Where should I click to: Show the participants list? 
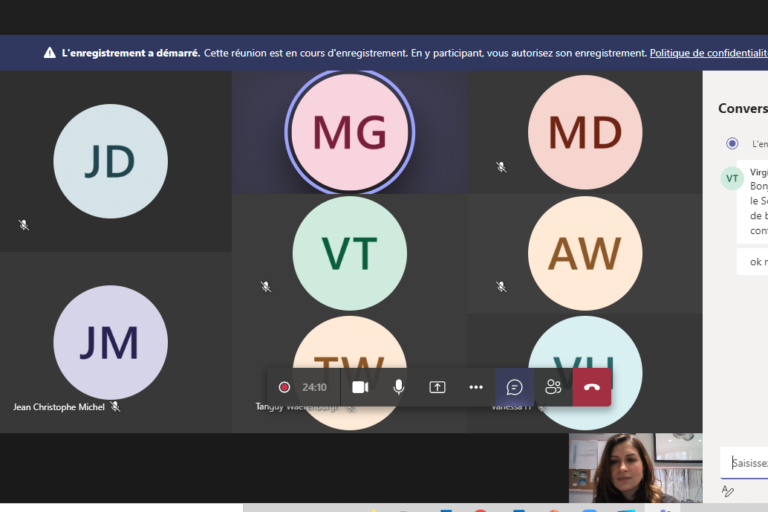tap(553, 387)
